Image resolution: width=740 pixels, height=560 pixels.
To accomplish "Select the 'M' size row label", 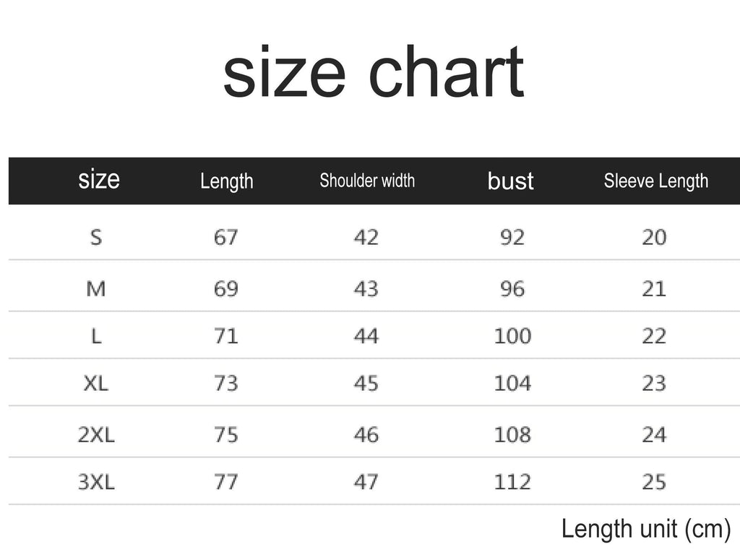I will (x=95, y=289).
